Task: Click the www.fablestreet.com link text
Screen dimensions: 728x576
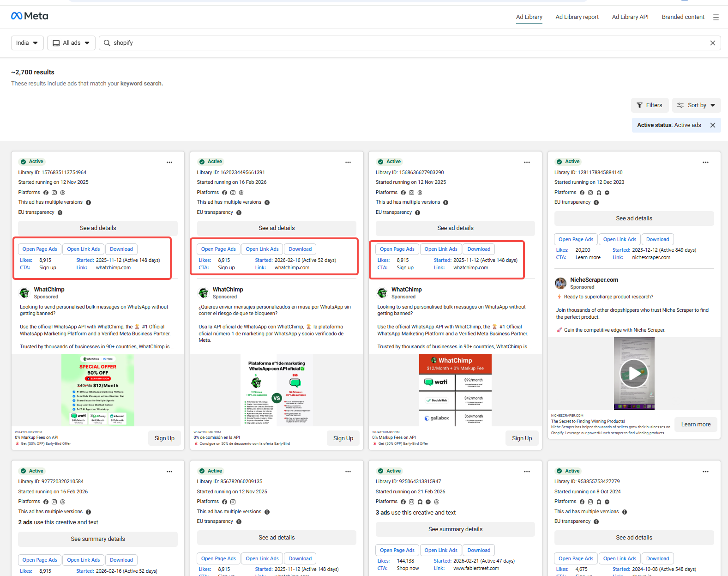Action: coord(476,569)
